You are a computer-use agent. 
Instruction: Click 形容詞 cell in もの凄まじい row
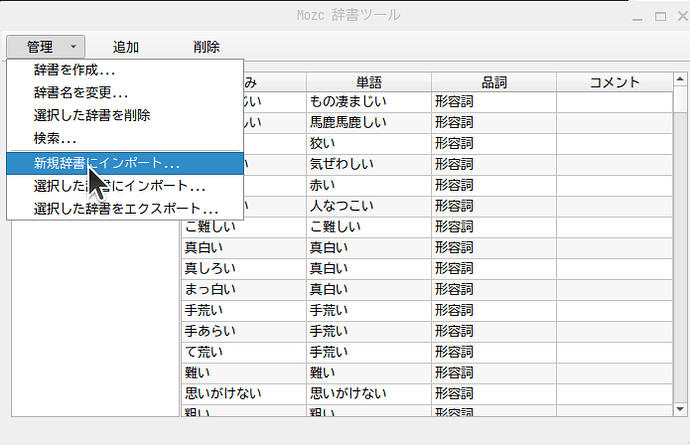click(494, 102)
